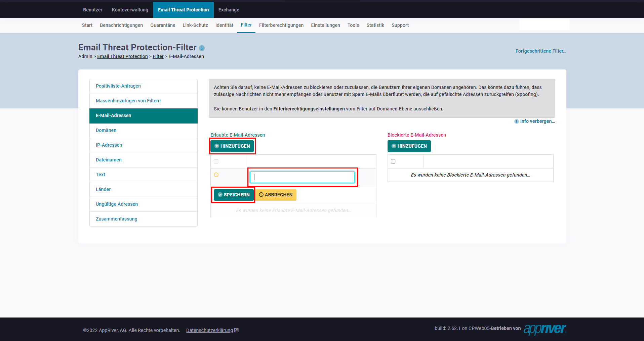Select Text in the sidebar
Image resolution: width=644 pixels, height=341 pixels.
click(x=144, y=175)
